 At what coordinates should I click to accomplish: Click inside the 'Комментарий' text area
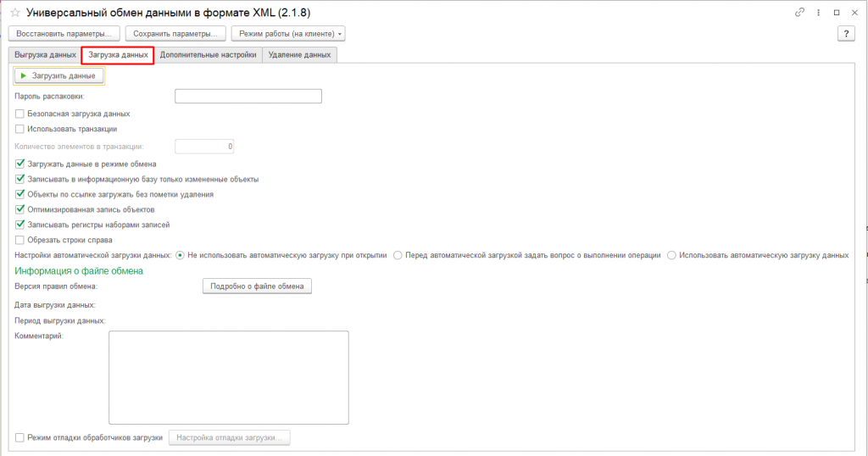tap(229, 377)
